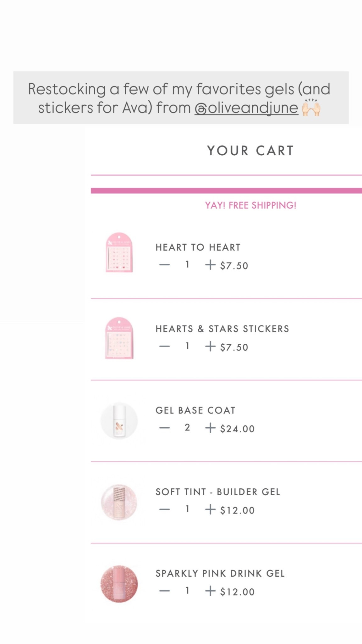Click the Hearts & Stars Stickers product image
Image resolution: width=362 pixels, height=644 pixels.
[x=119, y=337]
